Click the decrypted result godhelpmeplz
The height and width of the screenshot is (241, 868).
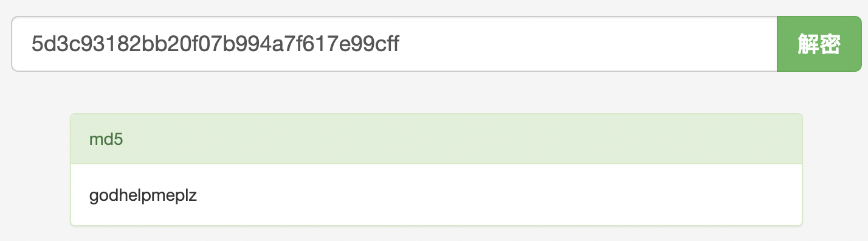click(143, 197)
